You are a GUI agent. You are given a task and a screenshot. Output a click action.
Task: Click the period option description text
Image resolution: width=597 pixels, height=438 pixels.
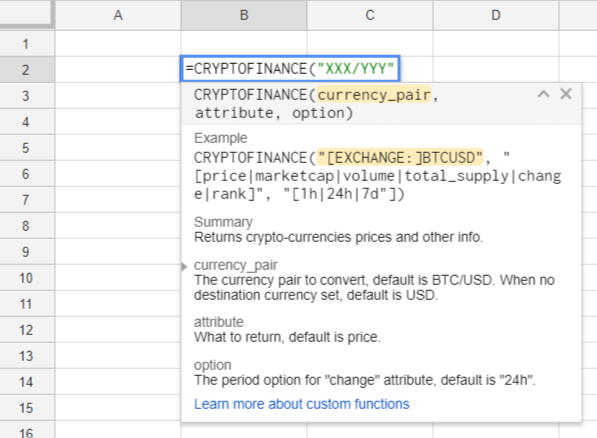pyautogui.click(x=365, y=380)
